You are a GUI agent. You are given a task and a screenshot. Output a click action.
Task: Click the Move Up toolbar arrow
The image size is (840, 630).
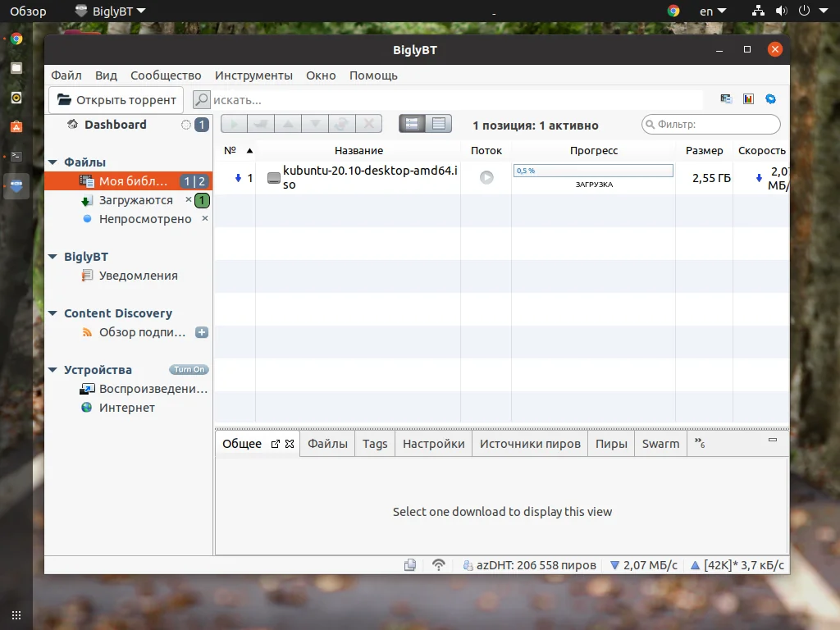pyautogui.click(x=288, y=124)
